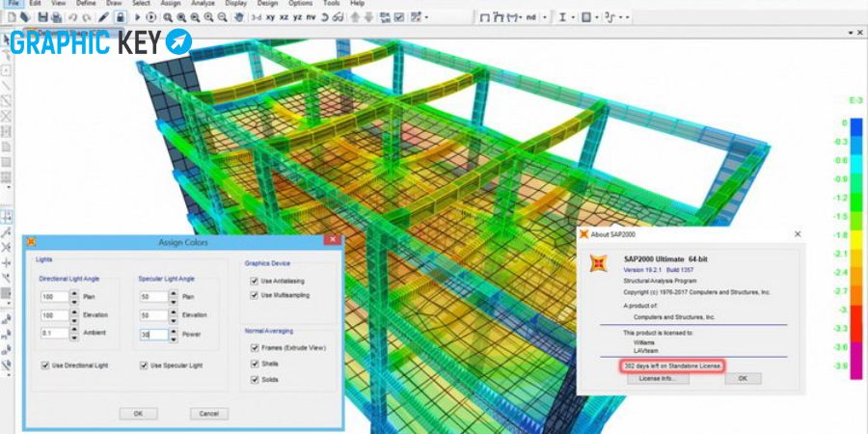The width and height of the screenshot is (868, 434).
Task: Click the I-section frame icon
Action: coord(562,17)
